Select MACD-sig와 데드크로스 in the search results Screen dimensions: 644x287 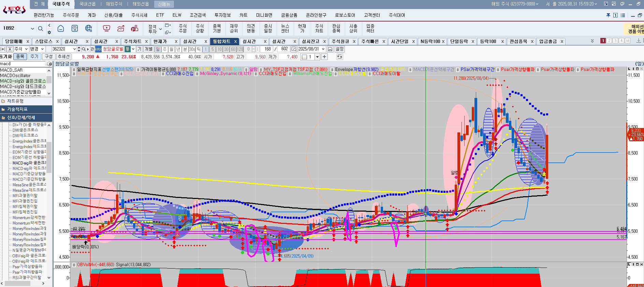click(x=23, y=86)
